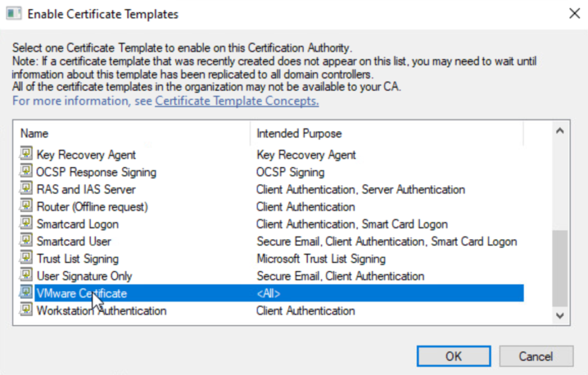Cancel the Enable Certificate Templates dialog

(x=536, y=356)
